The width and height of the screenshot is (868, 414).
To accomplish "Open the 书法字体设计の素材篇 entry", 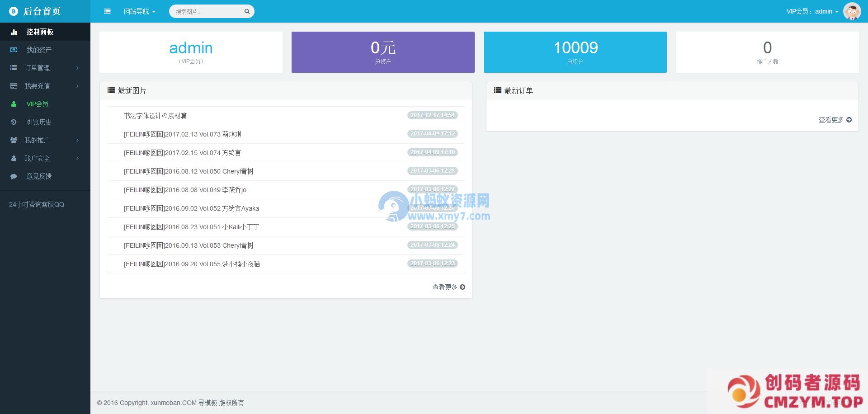I will (x=155, y=116).
